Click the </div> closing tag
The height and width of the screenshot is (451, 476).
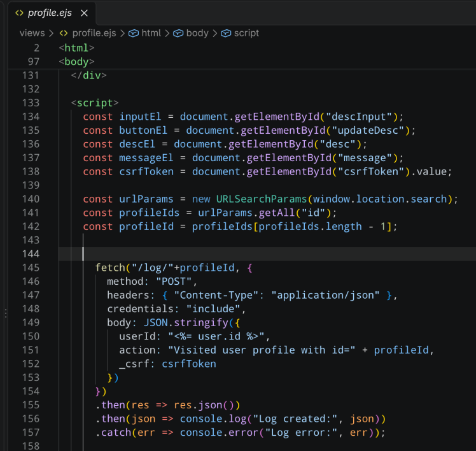pos(88,75)
